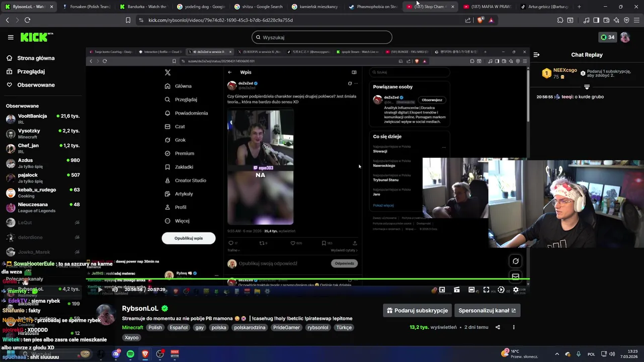Switch to the Artur.gebicz TikTok tab

pyautogui.click(x=544, y=7)
